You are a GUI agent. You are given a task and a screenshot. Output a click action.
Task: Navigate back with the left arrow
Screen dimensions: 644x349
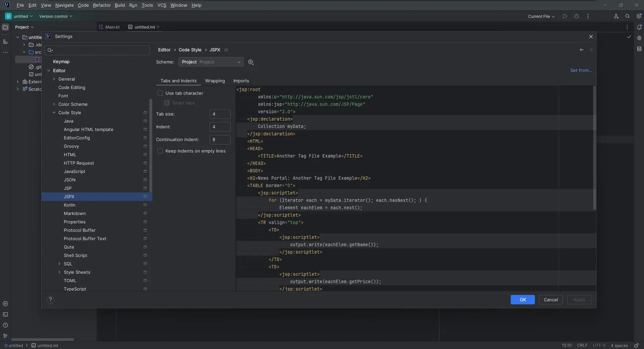pyautogui.click(x=582, y=50)
